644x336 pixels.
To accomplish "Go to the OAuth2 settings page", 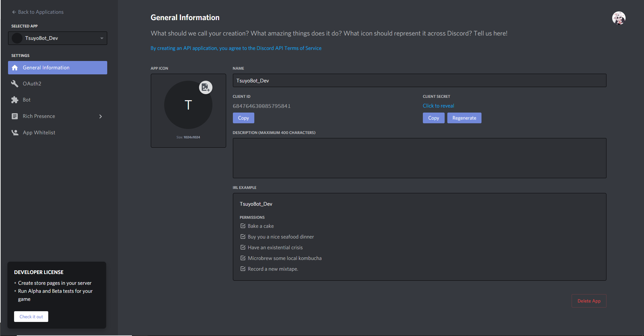I will pyautogui.click(x=58, y=84).
